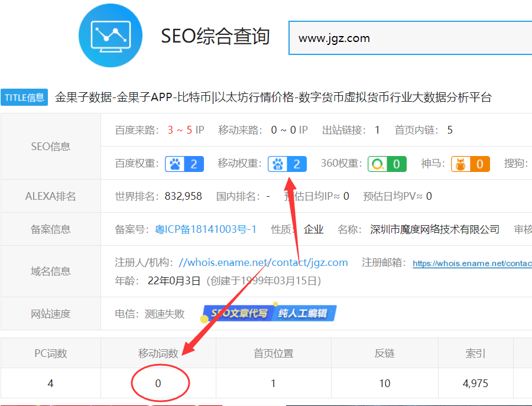Open the 粤ICP备18141003号-1 record link
Viewport: 532px width, 406px height.
tap(206, 229)
